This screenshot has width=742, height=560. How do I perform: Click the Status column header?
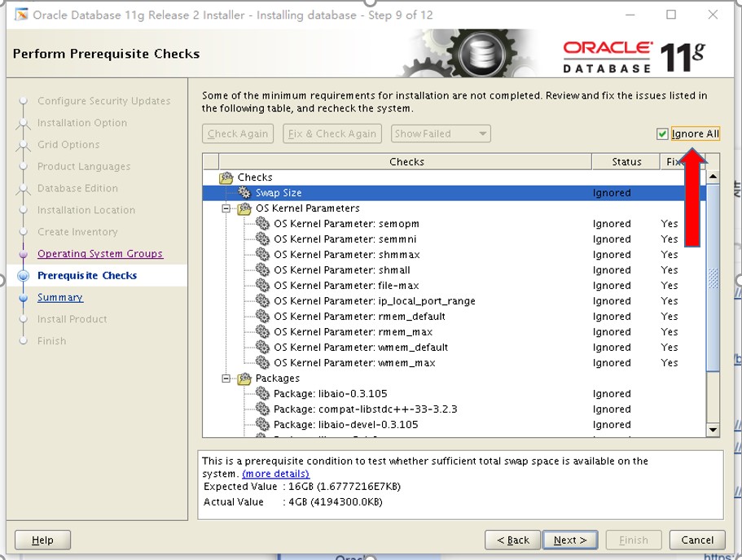point(626,162)
